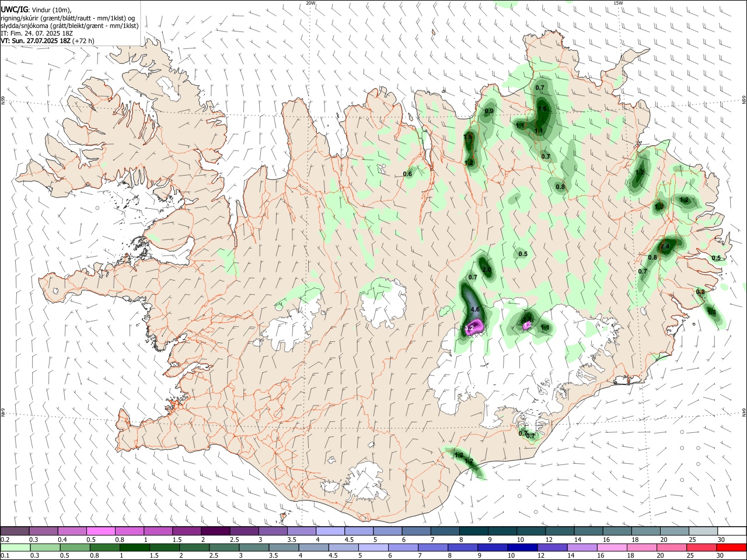Click the 'VT: Sun. 27.07.2025 18Z' valid time
The height and width of the screenshot is (560, 747).
click(36, 41)
